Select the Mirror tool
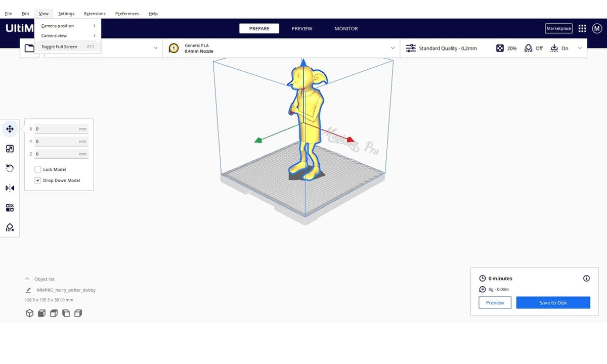This screenshot has width=607, height=364. point(10,188)
